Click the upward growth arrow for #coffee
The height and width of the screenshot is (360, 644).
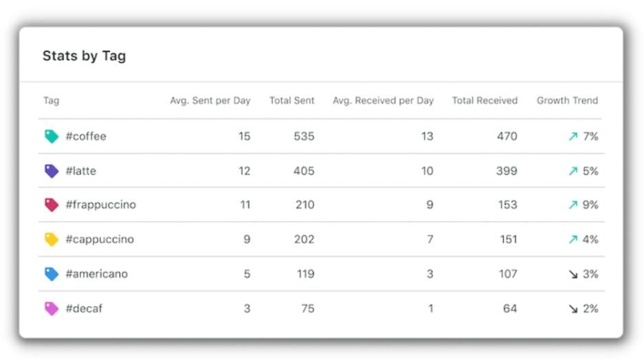coord(573,136)
